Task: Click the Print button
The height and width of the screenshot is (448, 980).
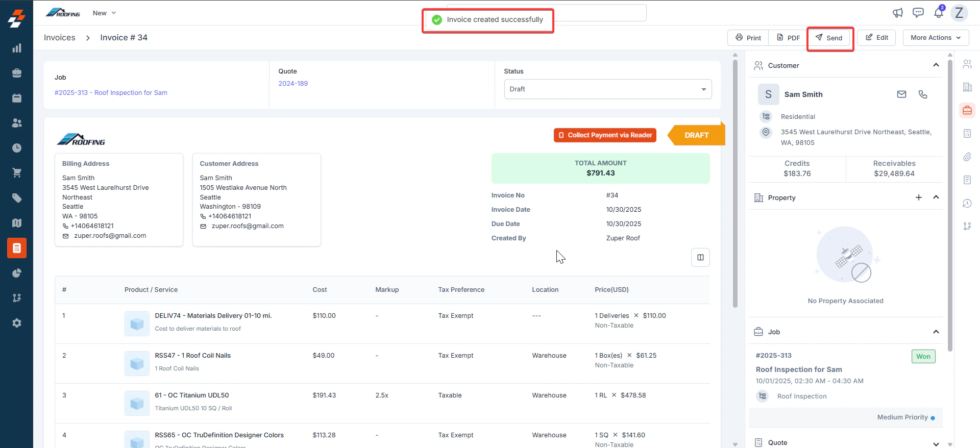Action: [x=748, y=38]
